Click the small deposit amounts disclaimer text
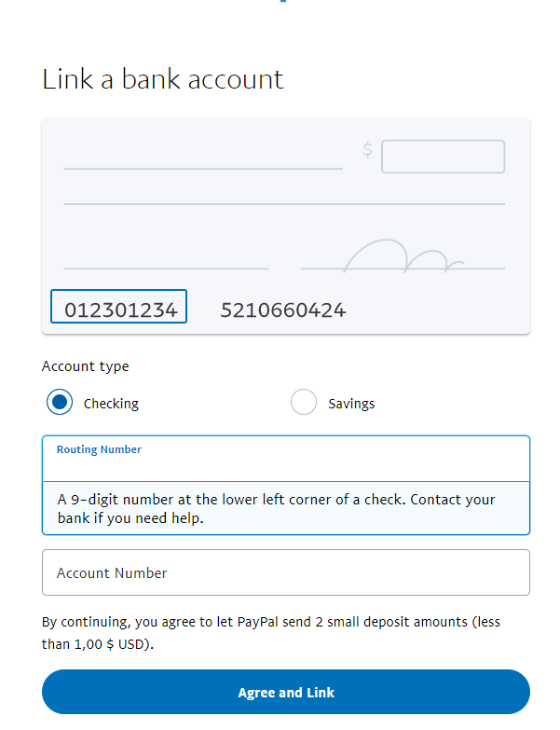The height and width of the screenshot is (730, 560). pos(271,633)
